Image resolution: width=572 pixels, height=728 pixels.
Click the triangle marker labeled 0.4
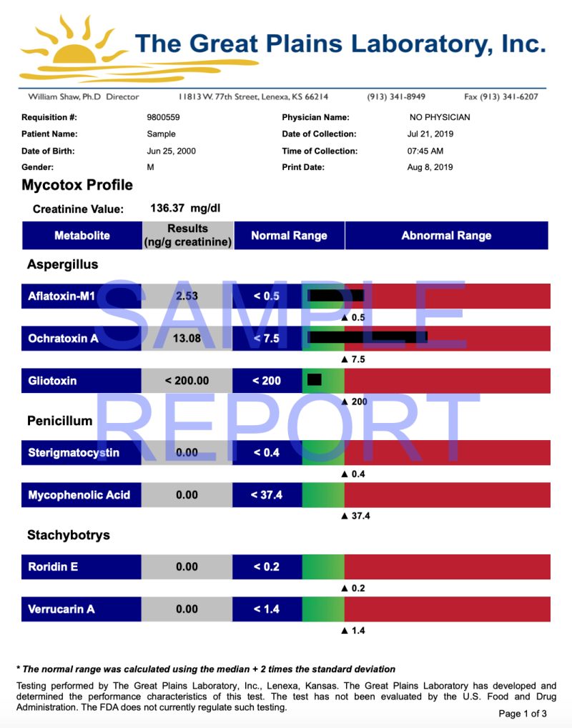point(345,474)
